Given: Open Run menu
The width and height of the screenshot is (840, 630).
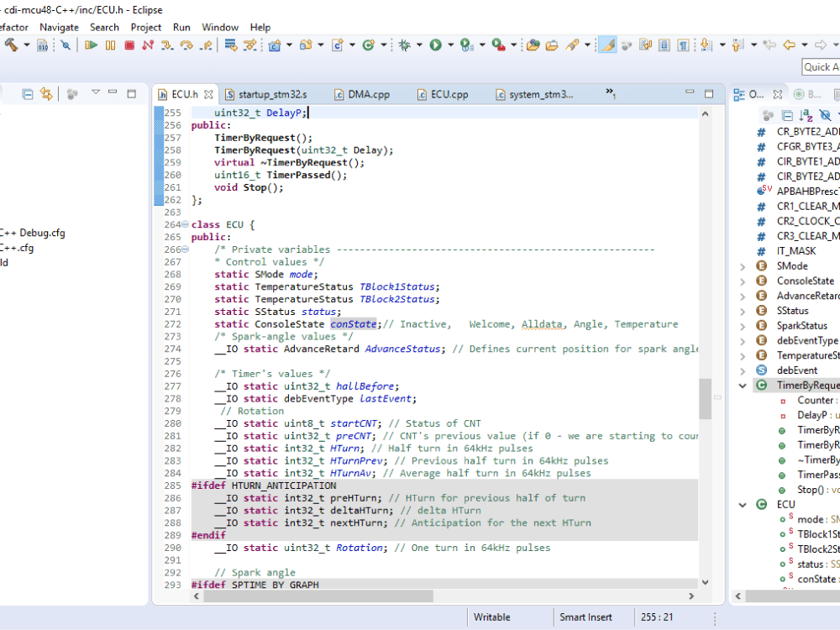Looking at the screenshot, I should (x=181, y=28).
